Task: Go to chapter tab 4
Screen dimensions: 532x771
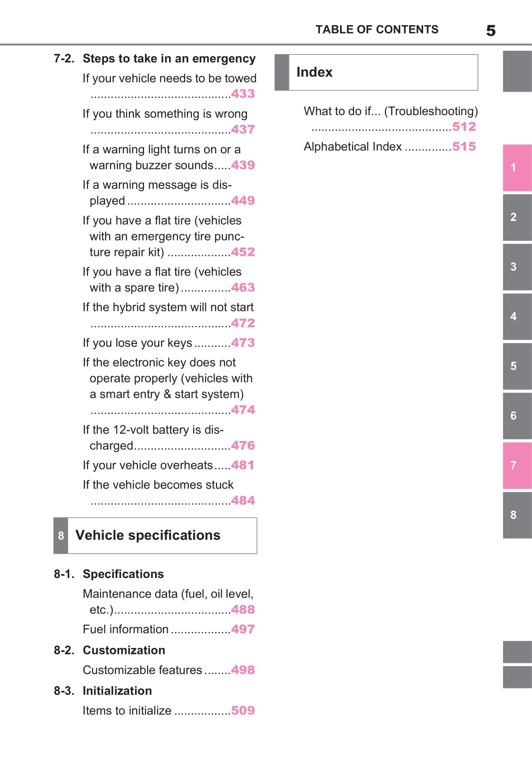Action: click(517, 317)
